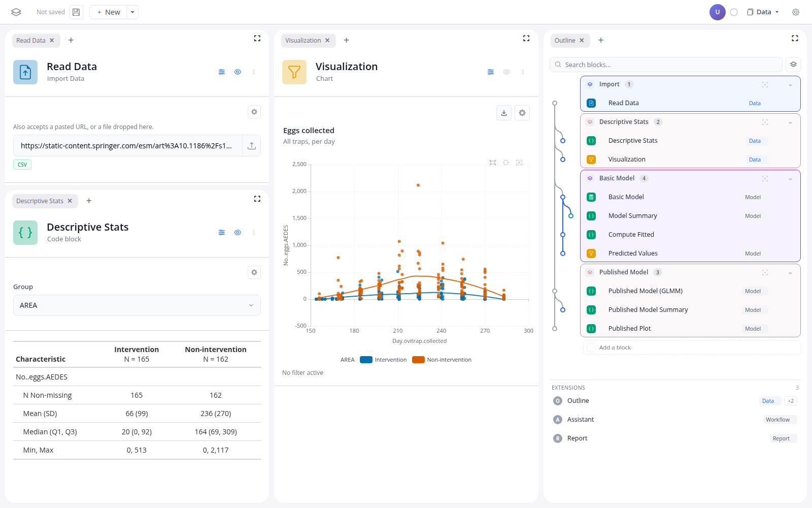Select Model Summary block in outline
The height and width of the screenshot is (508, 812).
pyautogui.click(x=690, y=216)
